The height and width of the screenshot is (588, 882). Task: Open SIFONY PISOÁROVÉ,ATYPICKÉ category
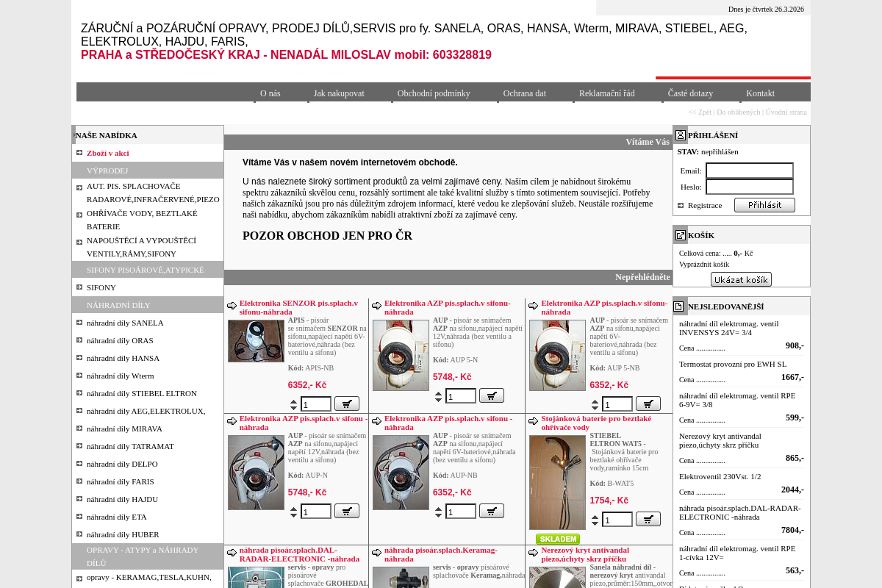pos(146,270)
